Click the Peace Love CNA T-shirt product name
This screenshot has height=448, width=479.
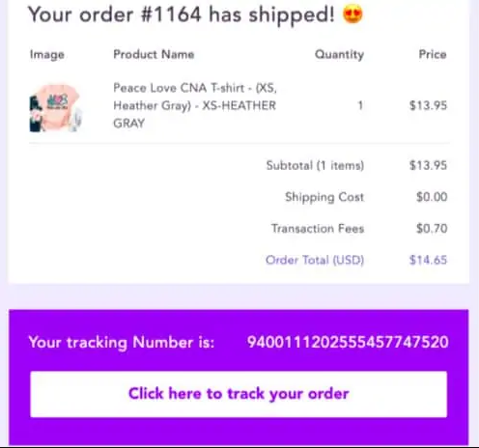click(195, 105)
